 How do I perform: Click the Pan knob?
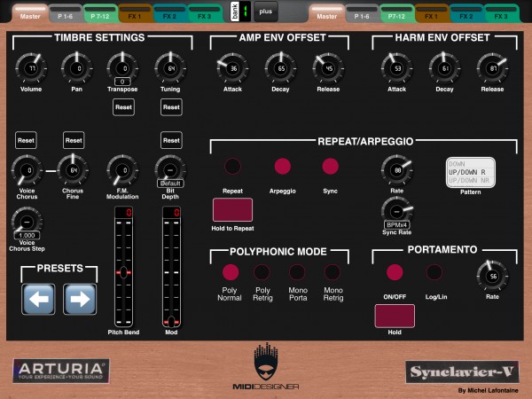(76, 68)
